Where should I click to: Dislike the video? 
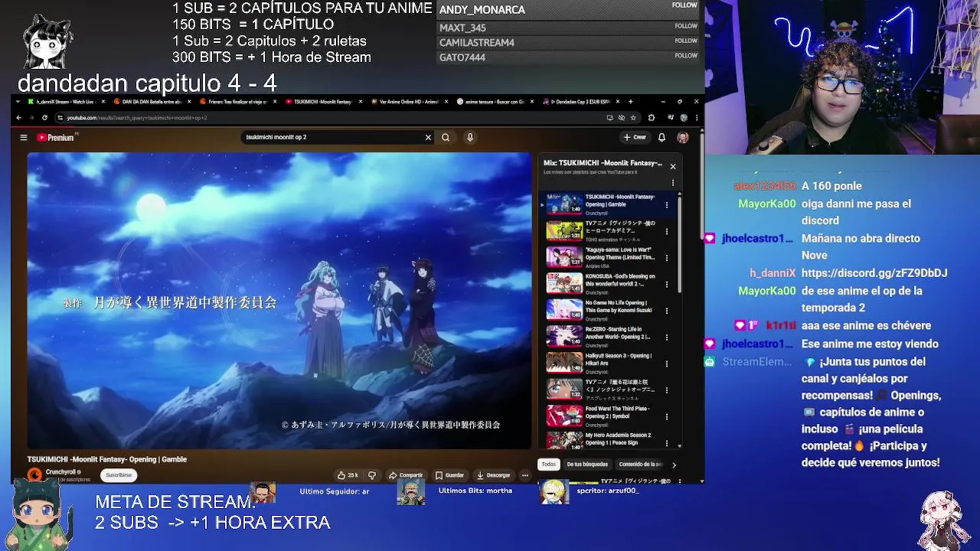372,475
